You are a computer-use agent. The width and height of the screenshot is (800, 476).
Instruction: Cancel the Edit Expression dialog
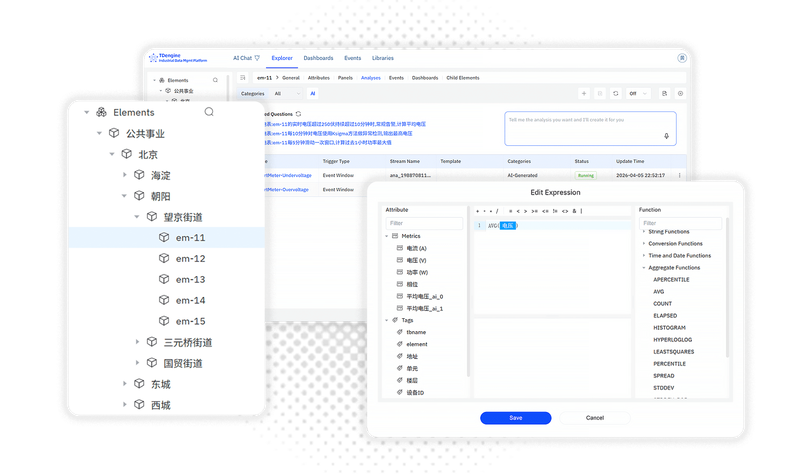click(x=595, y=418)
